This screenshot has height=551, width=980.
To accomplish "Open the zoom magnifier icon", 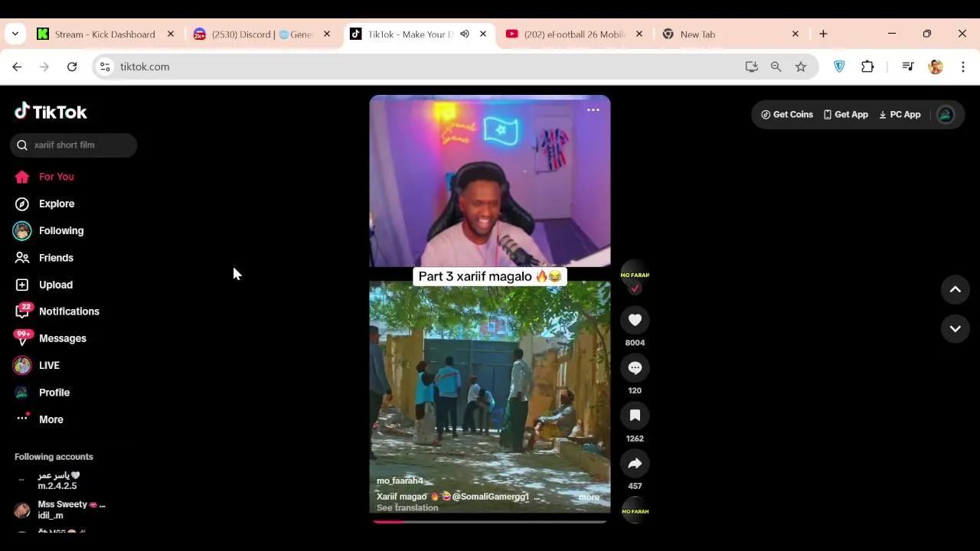I will [x=776, y=67].
